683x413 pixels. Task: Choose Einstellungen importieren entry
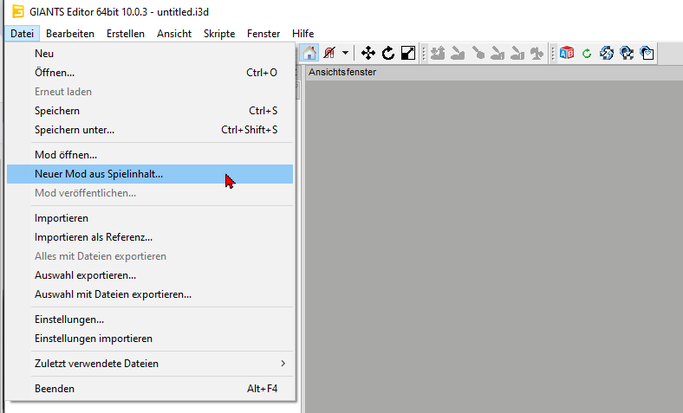tap(150, 339)
